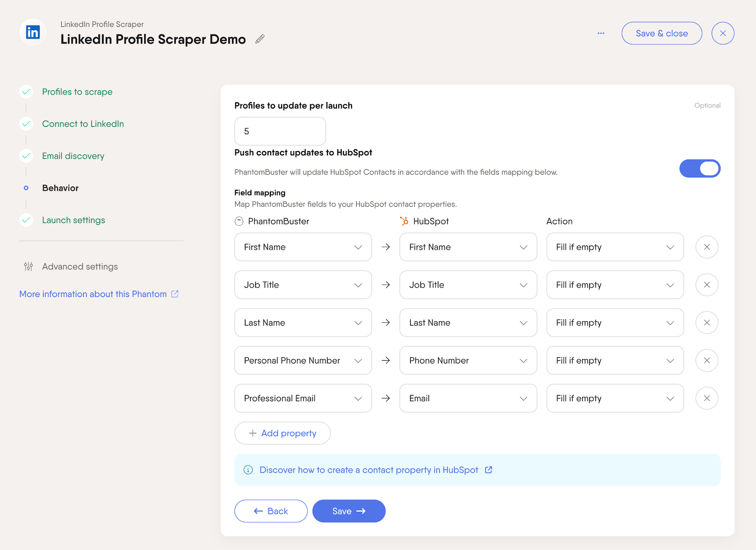Expand Professional Email field dropdown
The width and height of the screenshot is (756, 550).
(303, 398)
